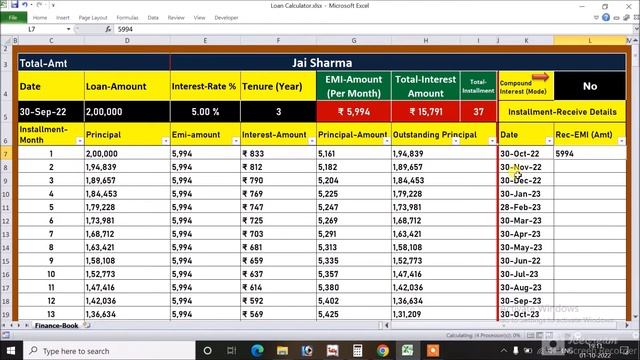Viewport: 640px width, 360px height.
Task: Click the Save icon in quick access toolbar
Action: point(15,5)
